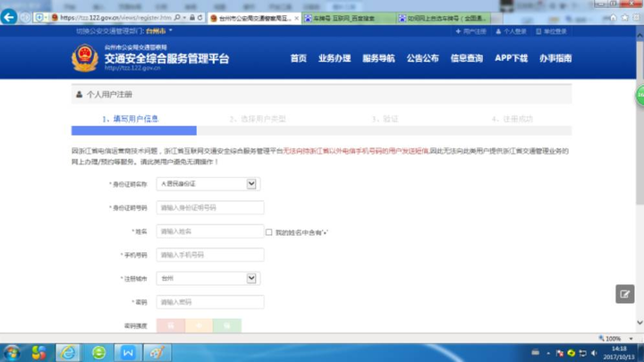
Task: Check the 我的姓名中含有 '•' checkbox
Action: [x=268, y=232]
